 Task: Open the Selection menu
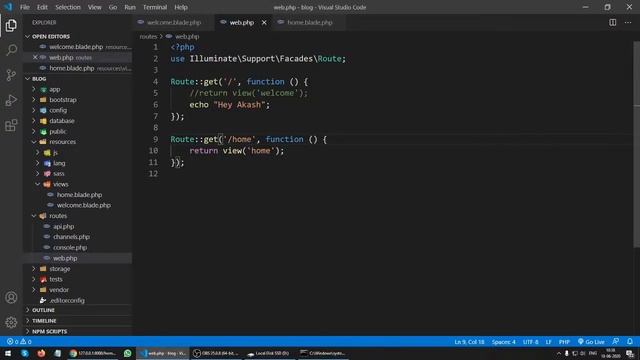[68, 7]
